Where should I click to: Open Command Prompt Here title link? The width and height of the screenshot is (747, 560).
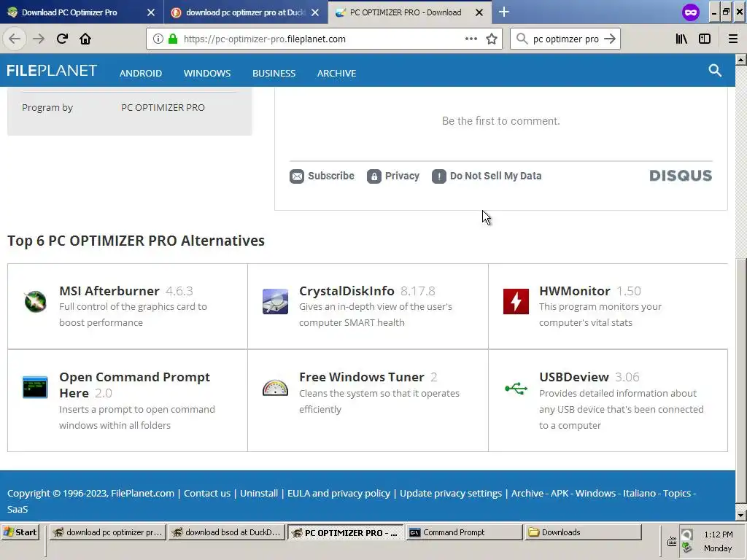134,385
